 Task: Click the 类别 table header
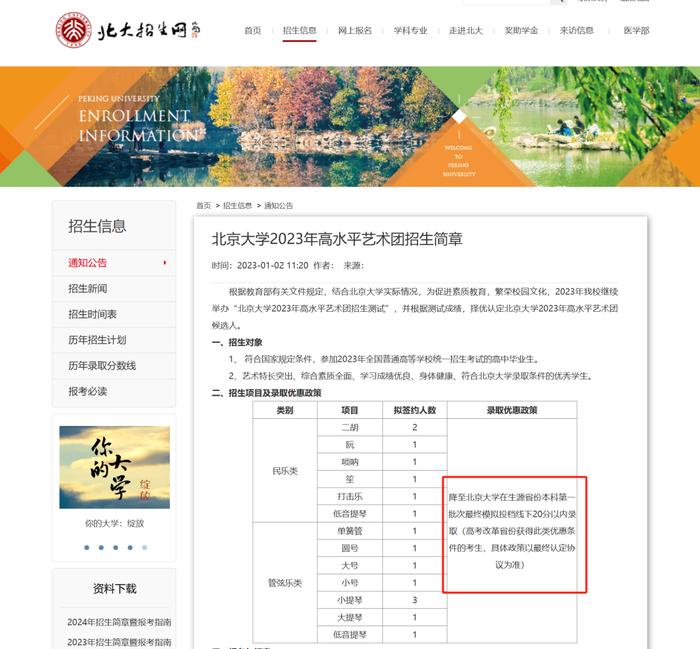tap(285, 410)
